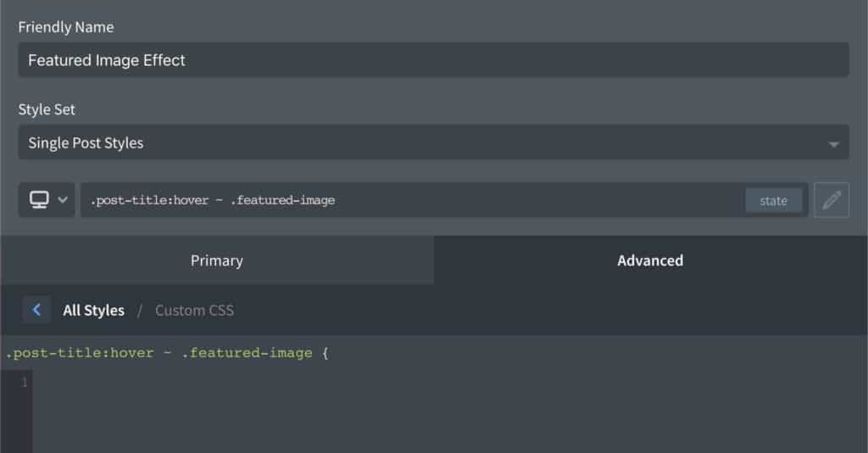Click the Friendly Name label
The height and width of the screenshot is (453, 868).
(x=66, y=27)
